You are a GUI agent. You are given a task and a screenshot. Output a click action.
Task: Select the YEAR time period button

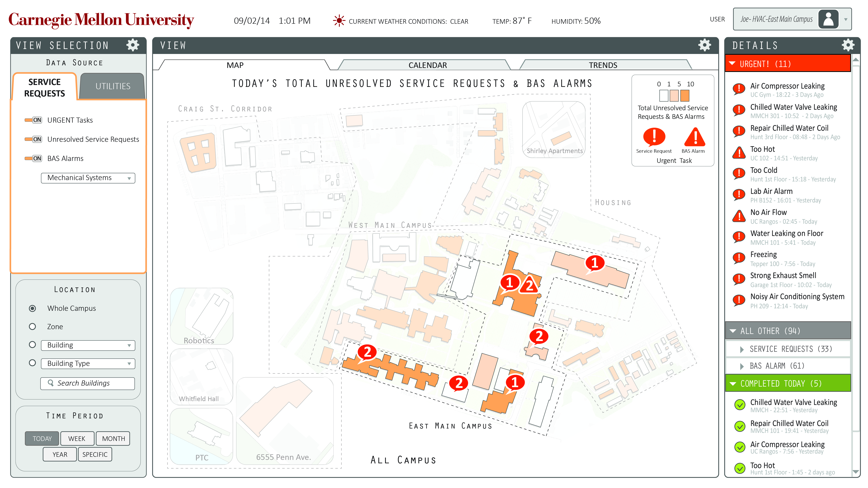(x=60, y=454)
